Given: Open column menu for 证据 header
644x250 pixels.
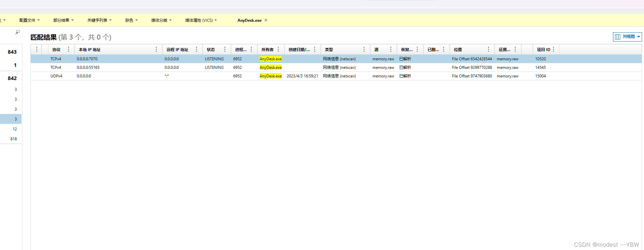Looking at the screenshot, I should (x=515, y=49).
